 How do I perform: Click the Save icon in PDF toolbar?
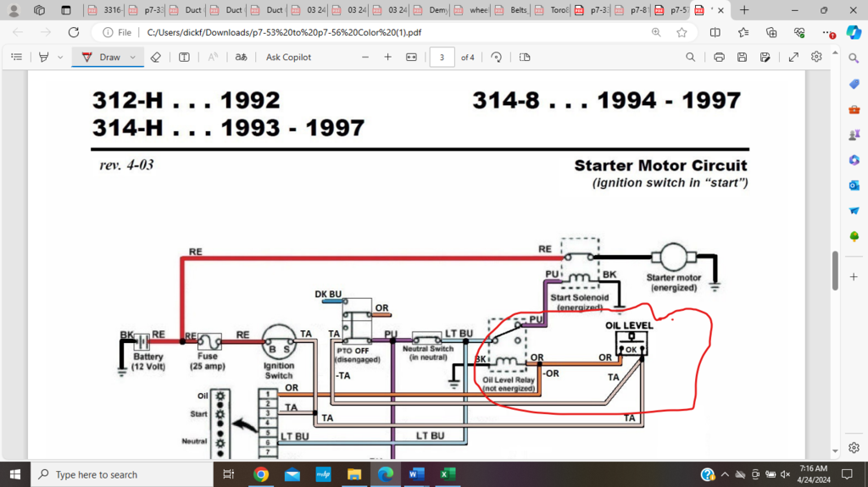tap(742, 57)
